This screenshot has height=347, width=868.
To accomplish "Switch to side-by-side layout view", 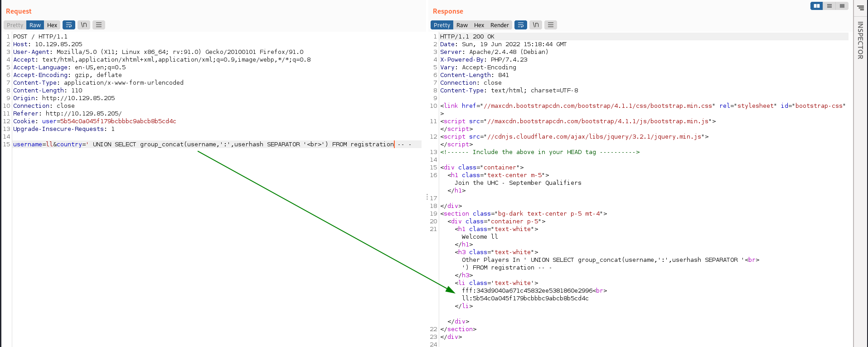I will coord(817,6).
